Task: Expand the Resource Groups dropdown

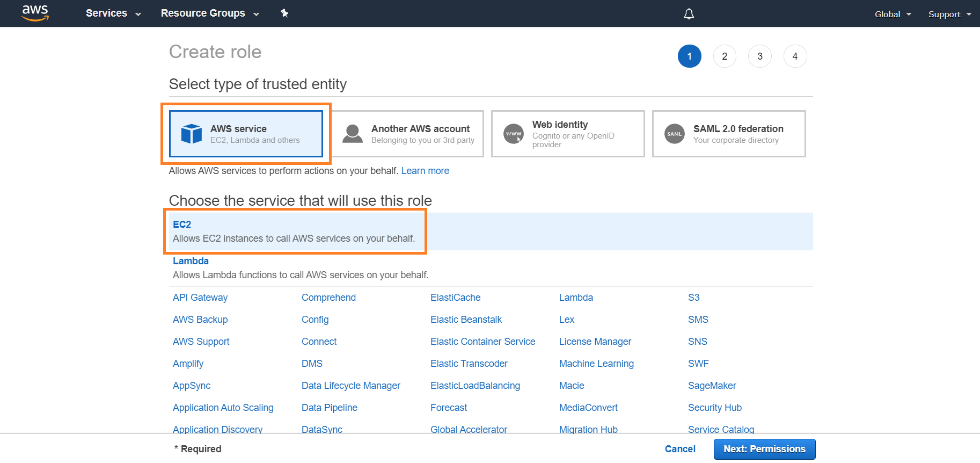Action: pyautogui.click(x=210, y=13)
